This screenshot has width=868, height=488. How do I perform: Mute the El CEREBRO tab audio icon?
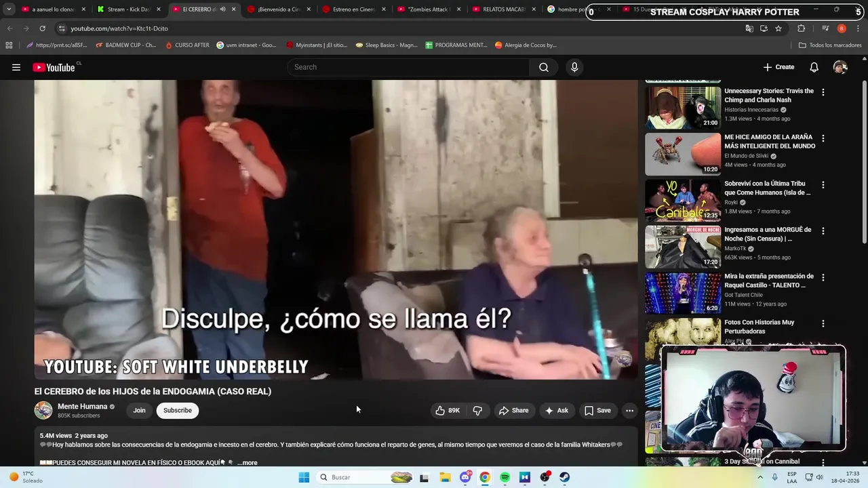click(x=222, y=9)
